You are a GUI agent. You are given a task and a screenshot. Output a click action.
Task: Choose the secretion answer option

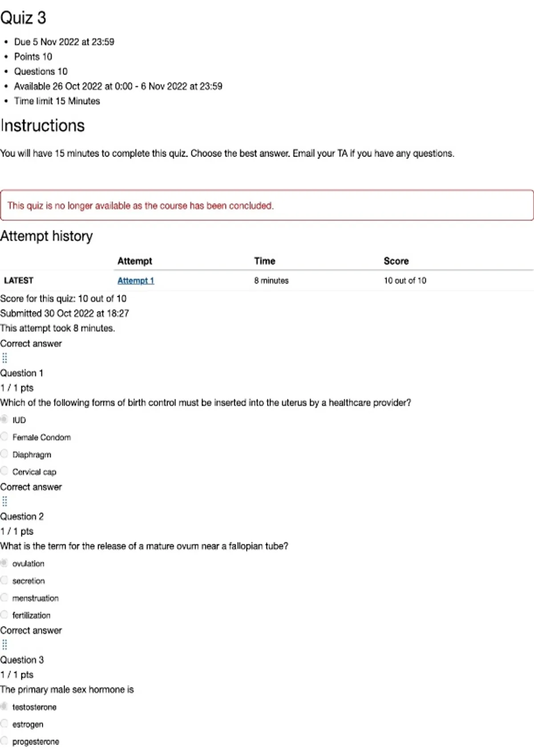(x=4, y=580)
